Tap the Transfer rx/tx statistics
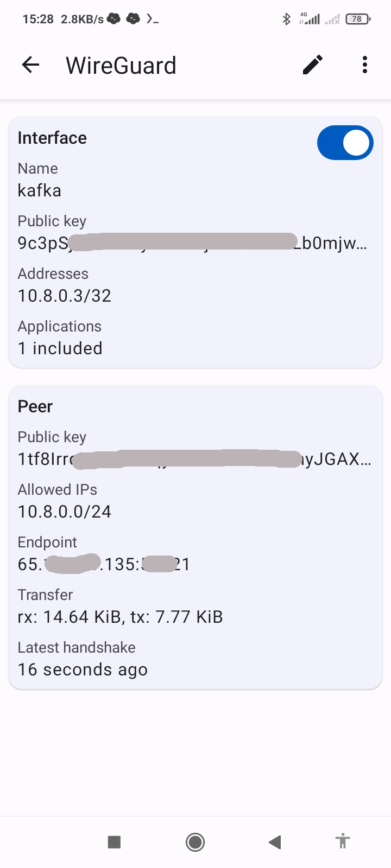The height and width of the screenshot is (868, 391). 121,617
